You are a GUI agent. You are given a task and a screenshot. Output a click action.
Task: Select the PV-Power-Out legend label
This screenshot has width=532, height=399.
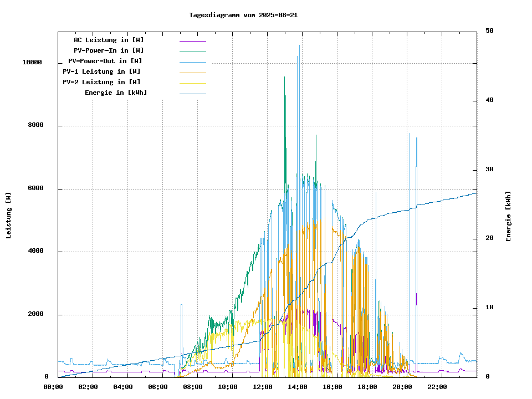tap(105, 61)
